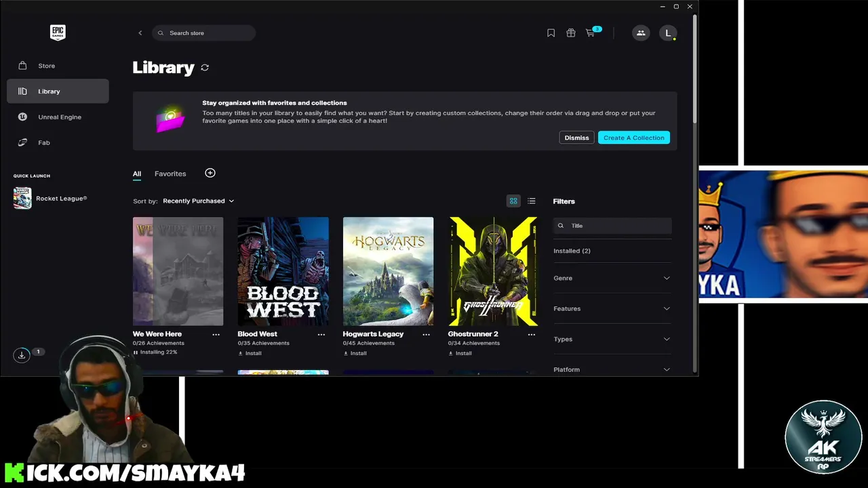This screenshot has width=868, height=488.
Task: Open the Recently Purchased sort dropdown
Action: tap(198, 201)
